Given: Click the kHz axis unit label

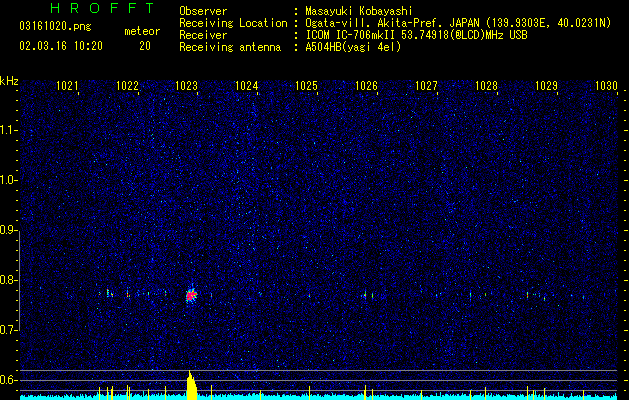Looking at the screenshot, I should [x=9, y=81].
